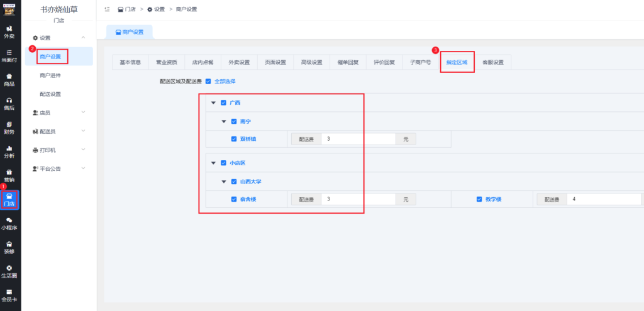Open the 营销 gift icon
This screenshot has width=644, height=311.
pyautogui.click(x=9, y=175)
